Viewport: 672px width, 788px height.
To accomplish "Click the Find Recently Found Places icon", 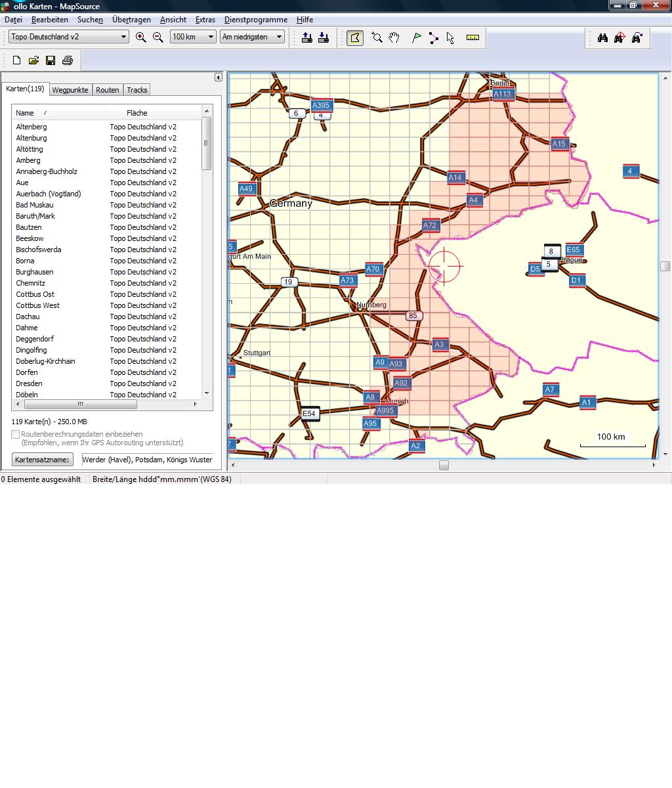I will click(637, 38).
